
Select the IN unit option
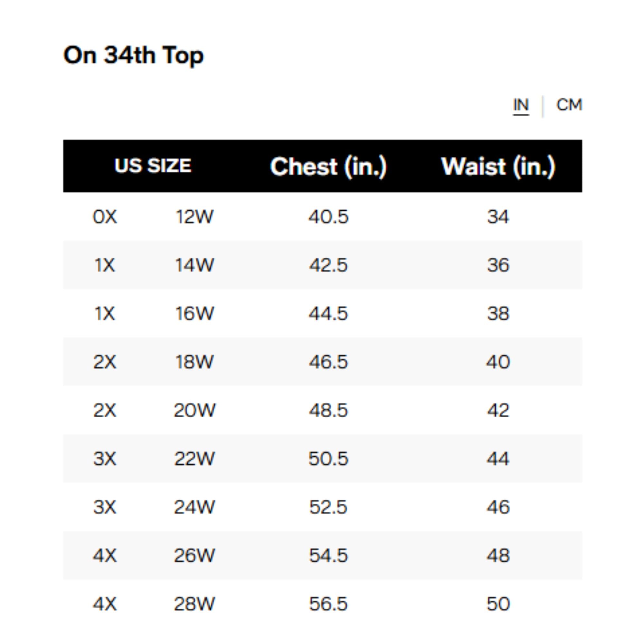tap(521, 105)
